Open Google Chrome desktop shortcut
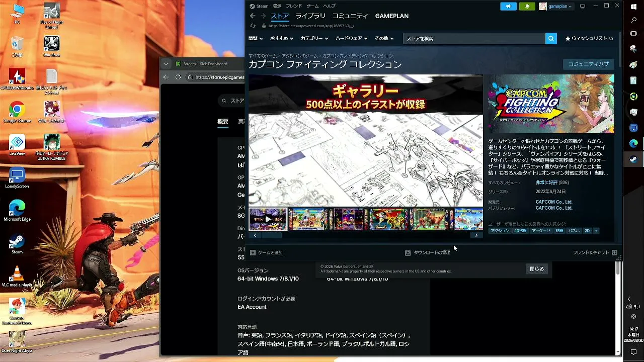Viewport: 644px width, 362px height. [x=17, y=112]
